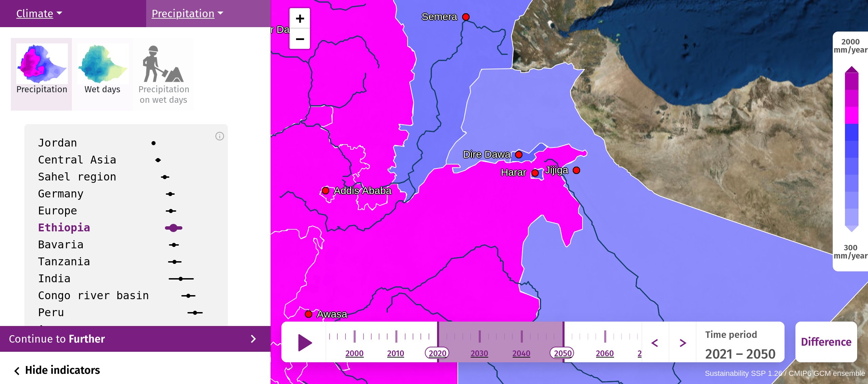Screen dimensions: 868x384
Task: Click scenario text SSP 1.26 CMIP6 ensemble
Action: (785, 373)
